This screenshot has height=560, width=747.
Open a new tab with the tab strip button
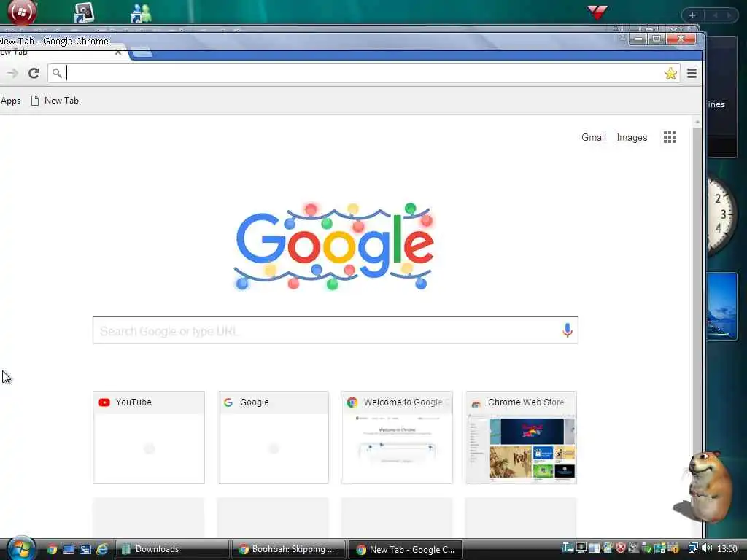click(x=141, y=52)
